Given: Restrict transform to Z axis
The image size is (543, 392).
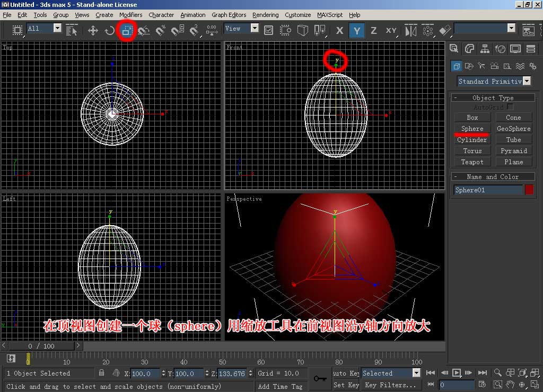Looking at the screenshot, I should pyautogui.click(x=374, y=30).
